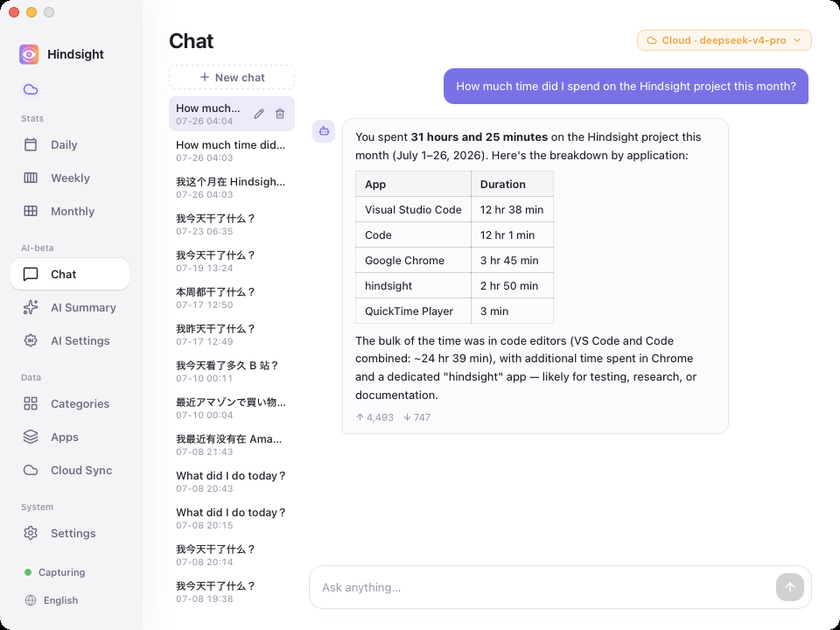Click the Hindsight eye logo icon
The image size is (840, 630).
29,54
